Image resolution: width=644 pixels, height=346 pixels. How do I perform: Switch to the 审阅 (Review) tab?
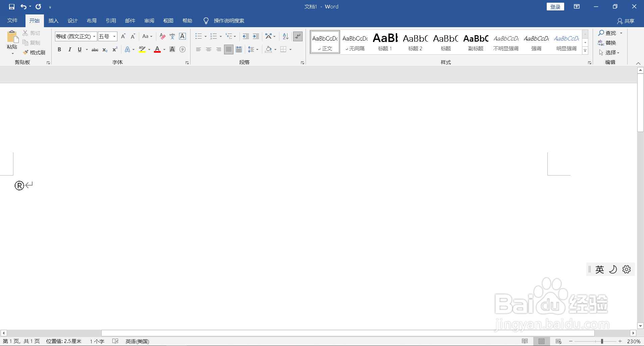(x=149, y=21)
